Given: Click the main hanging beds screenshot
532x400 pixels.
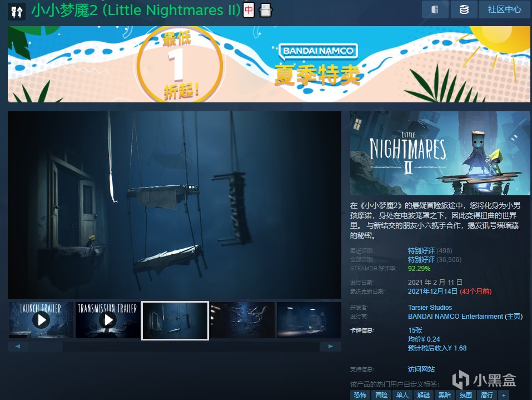Looking at the screenshot, I should [175, 205].
